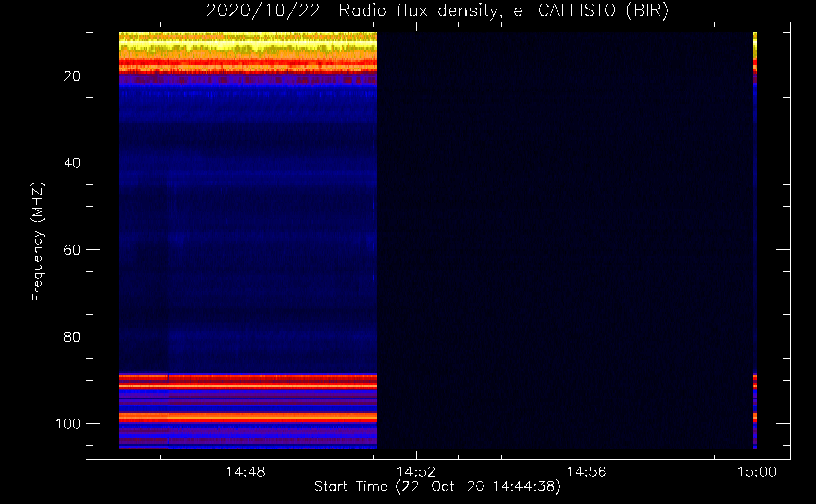The image size is (816, 504).
Task: Click the 14:48 time tick label
Action: pos(245,472)
